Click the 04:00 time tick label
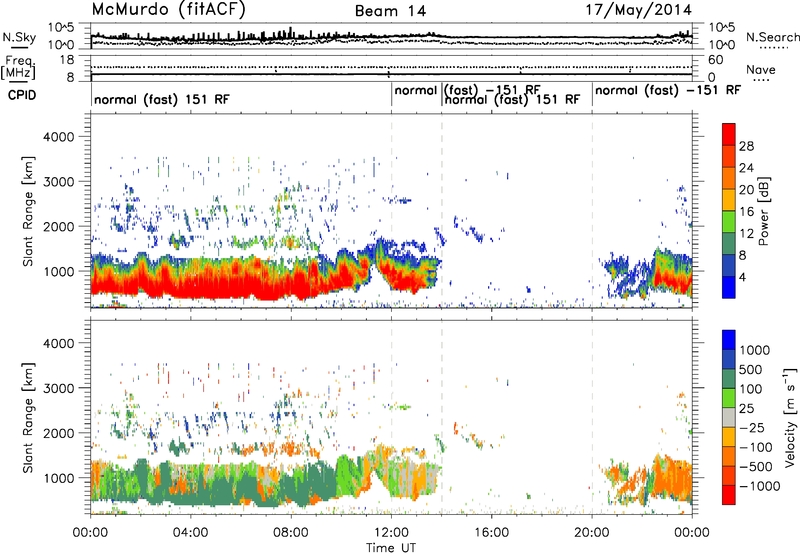This screenshot has width=800, height=554. [190, 533]
